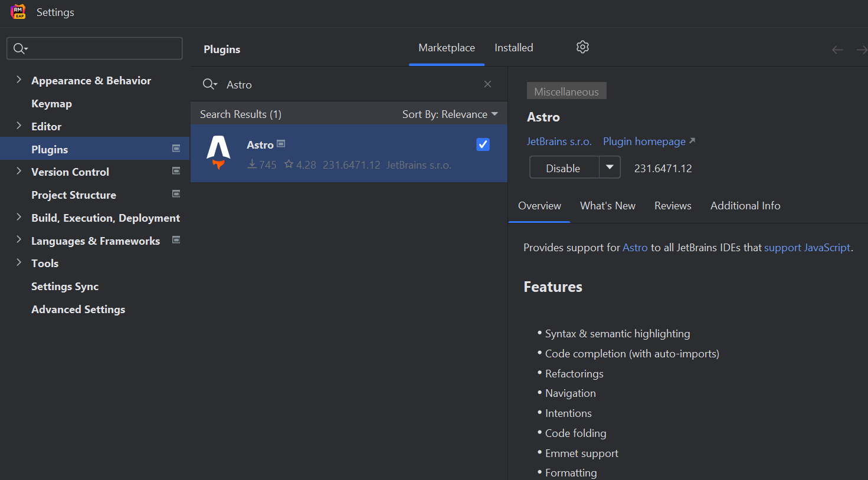Click the plugin search magnifier icon
This screenshot has height=480, width=868.
209,84
